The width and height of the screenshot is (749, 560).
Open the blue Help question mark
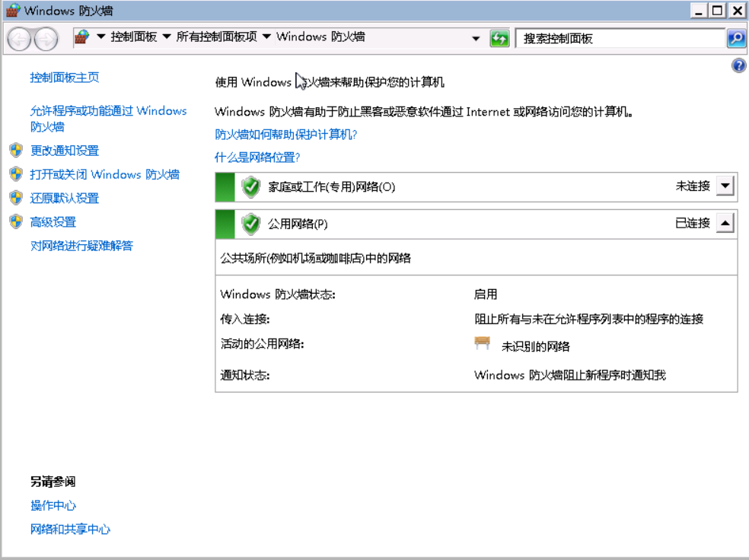pos(738,65)
